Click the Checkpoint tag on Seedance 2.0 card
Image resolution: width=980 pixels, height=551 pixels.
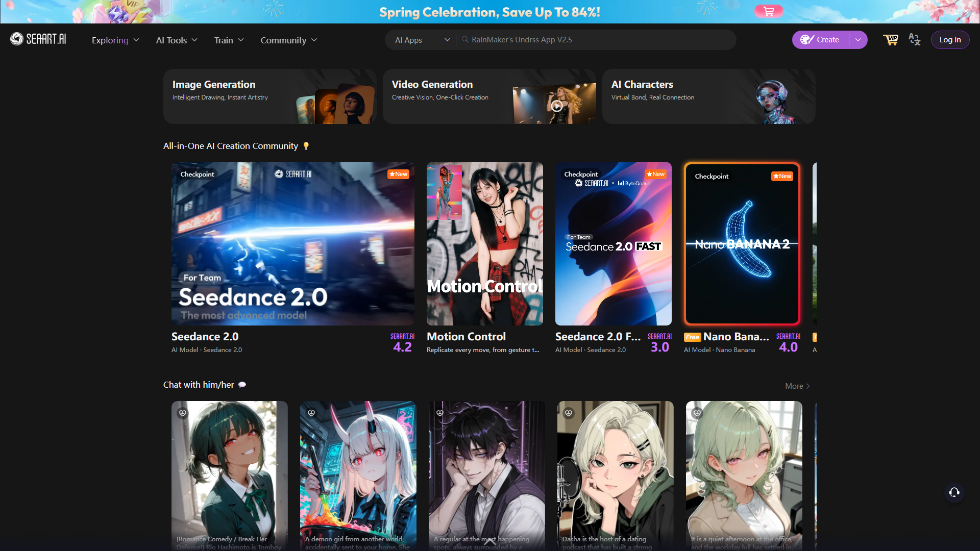click(197, 174)
